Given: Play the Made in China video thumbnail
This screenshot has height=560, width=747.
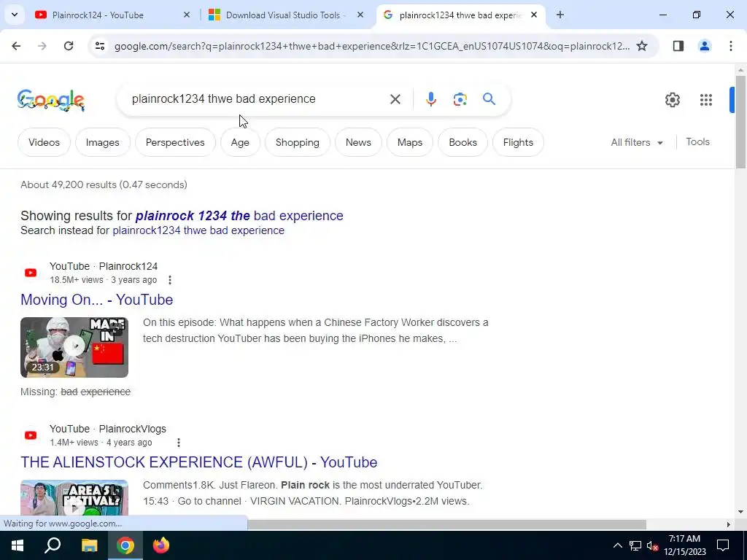Looking at the screenshot, I should tap(74, 347).
